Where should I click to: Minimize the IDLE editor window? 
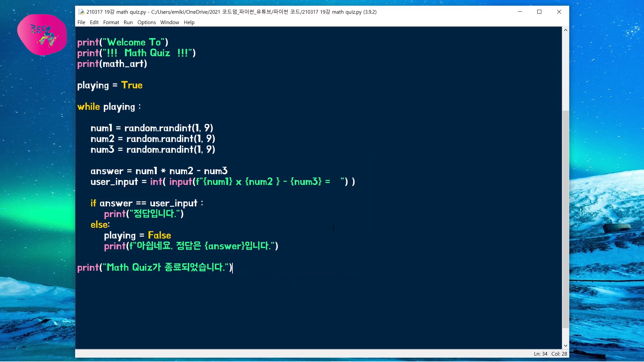pos(520,12)
